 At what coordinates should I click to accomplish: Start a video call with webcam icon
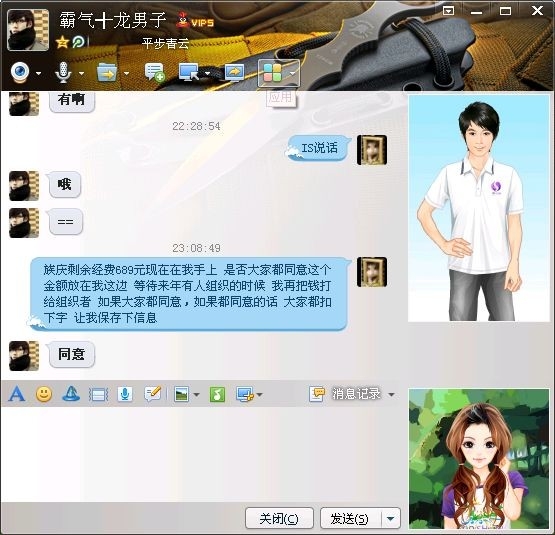pyautogui.click(x=20, y=73)
